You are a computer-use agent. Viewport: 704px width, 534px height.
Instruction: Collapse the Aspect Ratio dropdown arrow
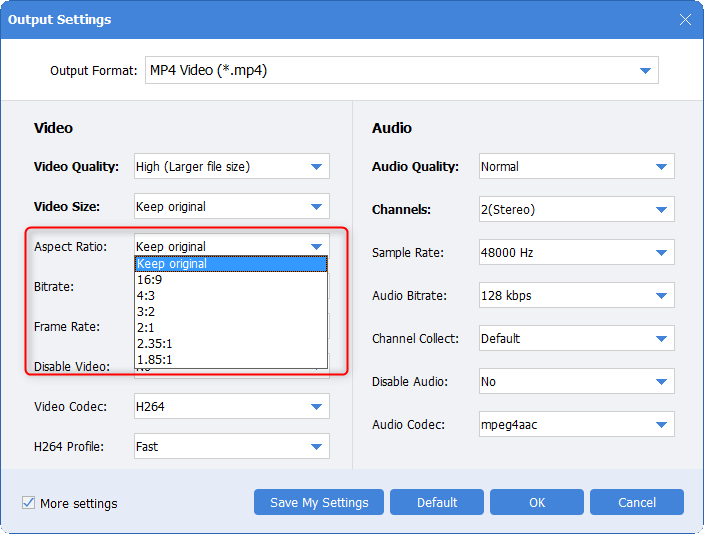pos(316,246)
